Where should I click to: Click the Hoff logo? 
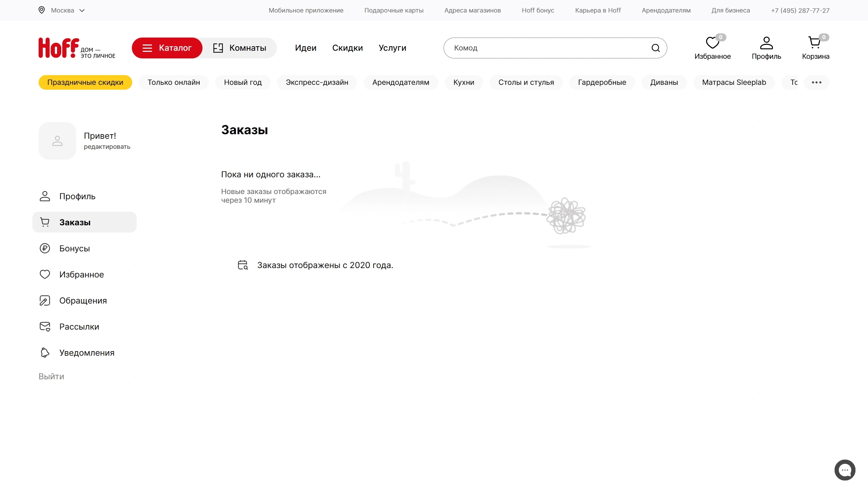[x=77, y=48]
